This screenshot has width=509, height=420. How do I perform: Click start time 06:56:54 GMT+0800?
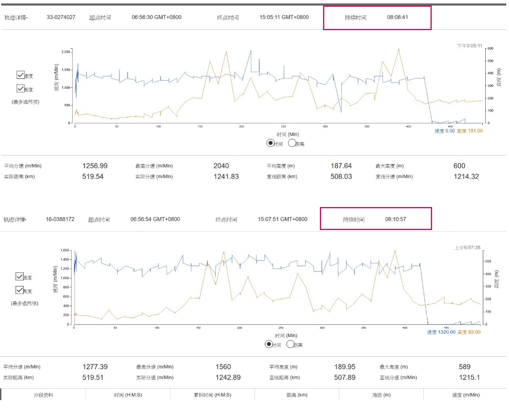pyautogui.click(x=155, y=219)
